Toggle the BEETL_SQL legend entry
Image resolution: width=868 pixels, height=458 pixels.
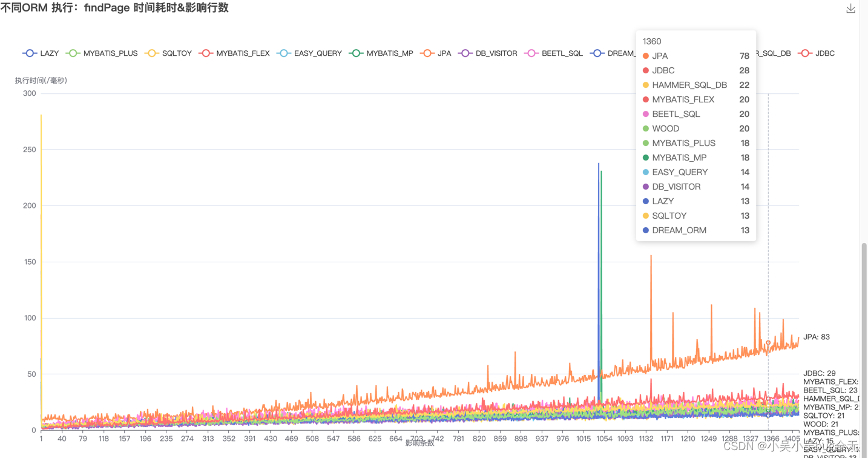point(554,53)
